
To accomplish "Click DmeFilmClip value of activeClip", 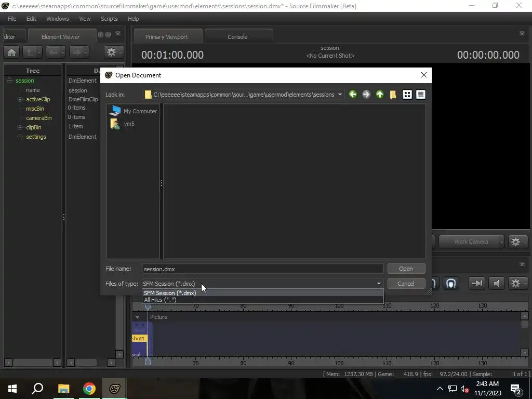I will point(83,99).
